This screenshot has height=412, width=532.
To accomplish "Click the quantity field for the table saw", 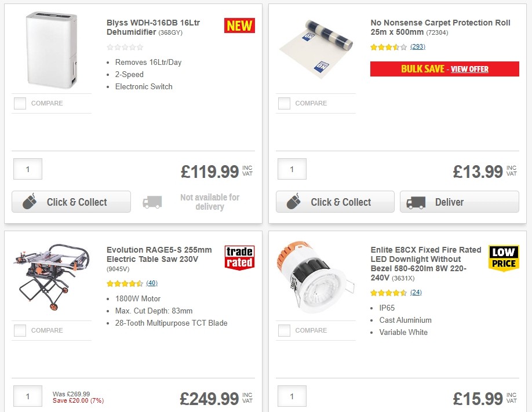I will point(27,396).
